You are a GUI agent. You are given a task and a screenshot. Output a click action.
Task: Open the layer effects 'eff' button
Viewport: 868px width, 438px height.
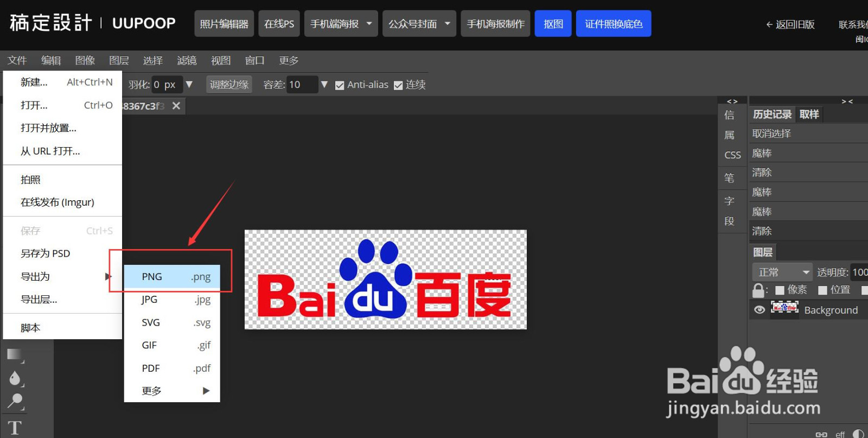point(840,434)
